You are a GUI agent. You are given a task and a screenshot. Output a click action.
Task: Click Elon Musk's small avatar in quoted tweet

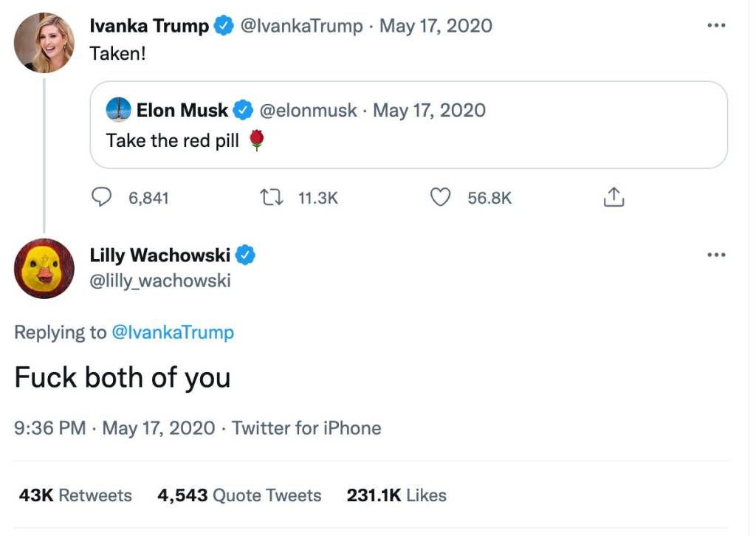pyautogui.click(x=119, y=110)
